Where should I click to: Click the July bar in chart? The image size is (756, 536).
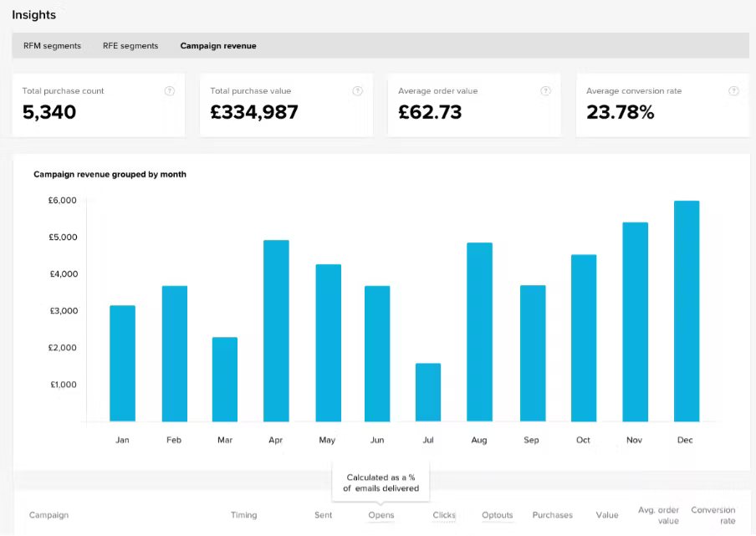click(428, 392)
